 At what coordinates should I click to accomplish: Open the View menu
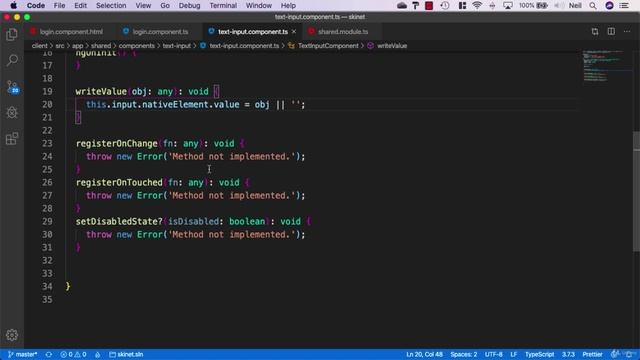143,6
